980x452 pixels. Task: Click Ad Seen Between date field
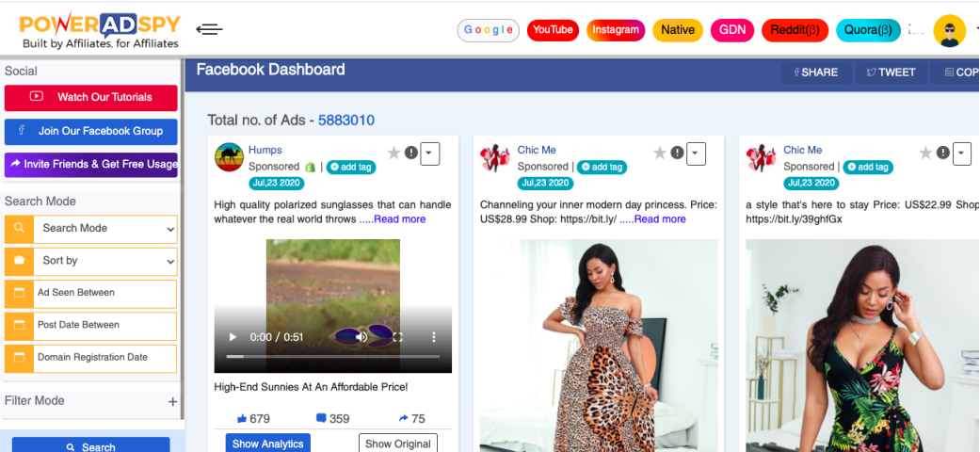pos(105,293)
